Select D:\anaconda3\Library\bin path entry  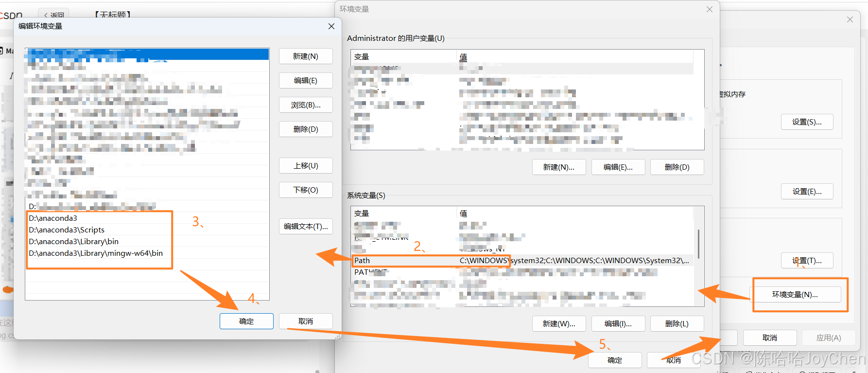(147, 241)
